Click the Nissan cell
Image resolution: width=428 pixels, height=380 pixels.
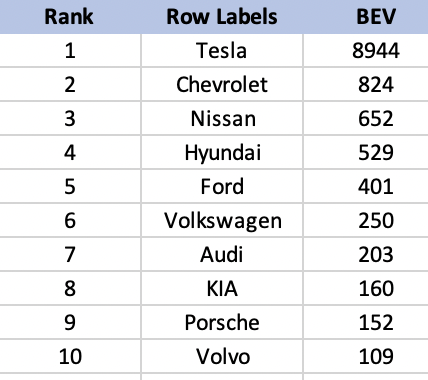[x=222, y=118]
